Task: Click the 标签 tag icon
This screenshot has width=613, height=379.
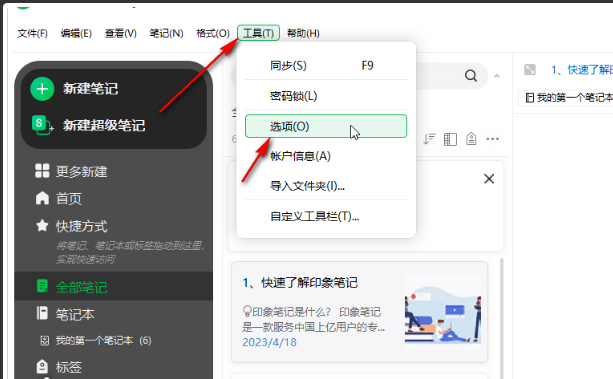Action: [42, 366]
